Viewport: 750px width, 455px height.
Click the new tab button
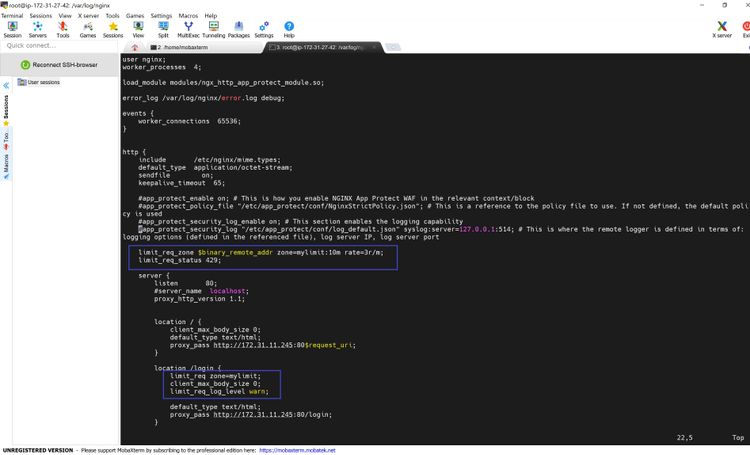(x=135, y=46)
